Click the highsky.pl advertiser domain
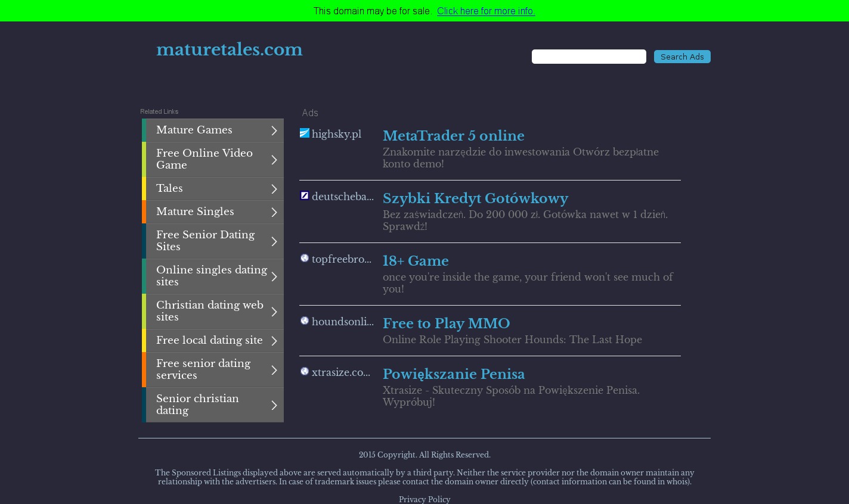The height and width of the screenshot is (504, 849). (x=336, y=134)
